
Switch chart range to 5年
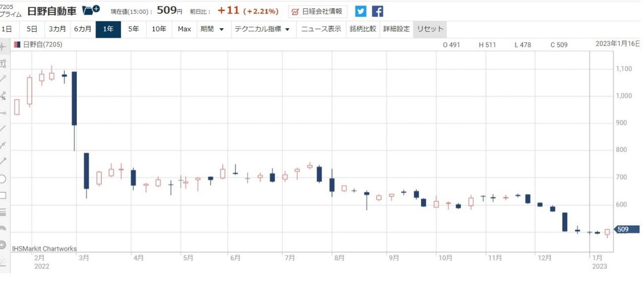coord(133,29)
